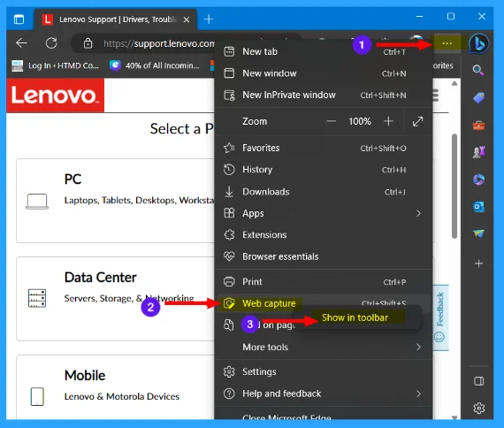The width and height of the screenshot is (504, 428).
Task: Open Settings and more three-dot menu
Action: (447, 43)
